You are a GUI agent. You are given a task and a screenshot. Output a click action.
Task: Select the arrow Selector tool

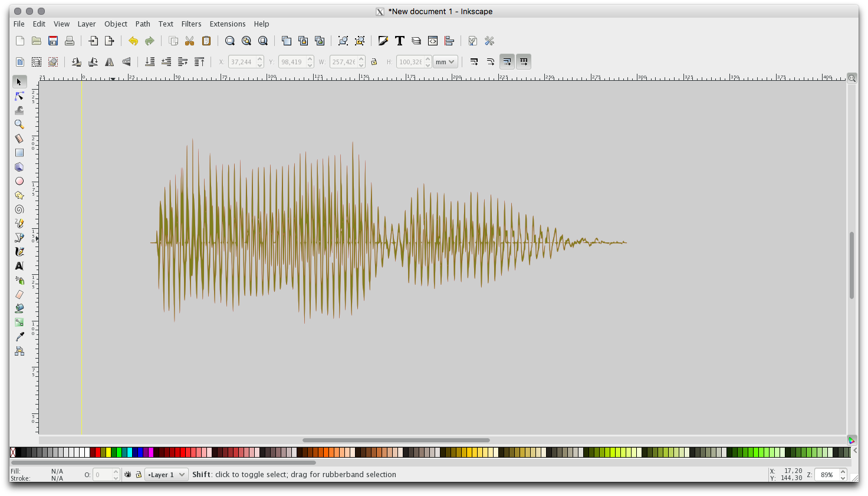19,82
